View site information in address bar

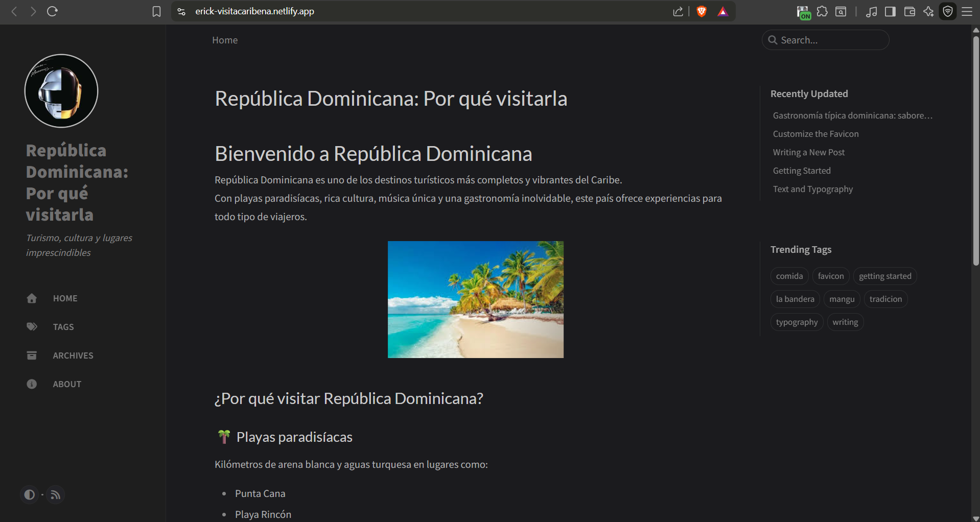181,11
